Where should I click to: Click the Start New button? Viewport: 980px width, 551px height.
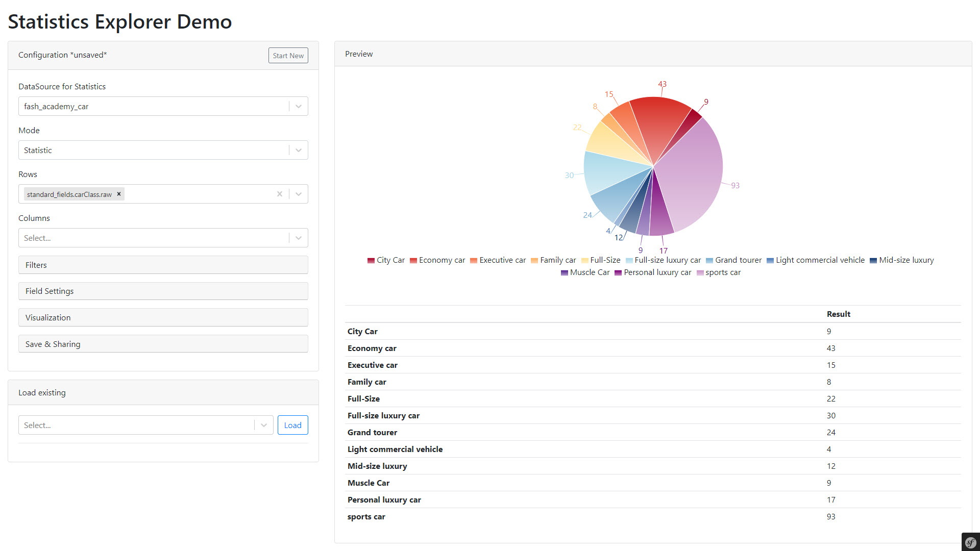pos(288,56)
